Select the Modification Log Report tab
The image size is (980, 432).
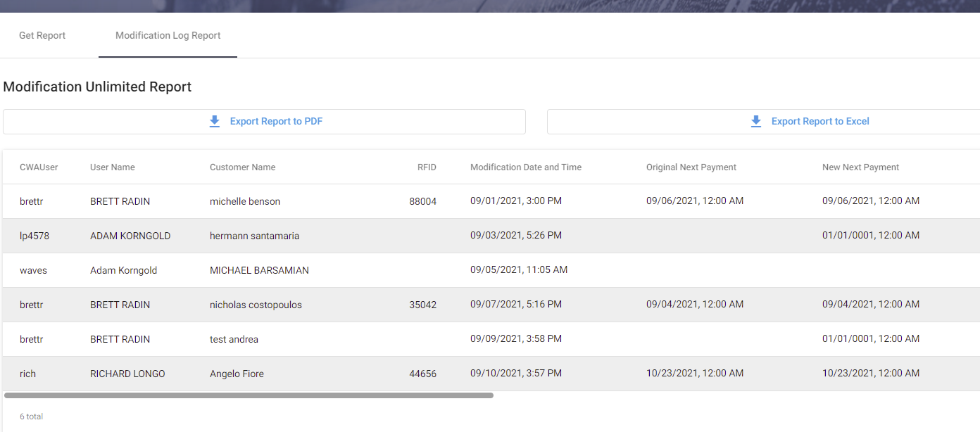point(167,35)
